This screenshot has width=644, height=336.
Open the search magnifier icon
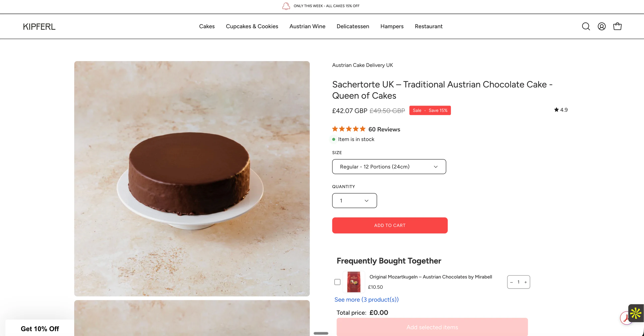pyautogui.click(x=586, y=26)
